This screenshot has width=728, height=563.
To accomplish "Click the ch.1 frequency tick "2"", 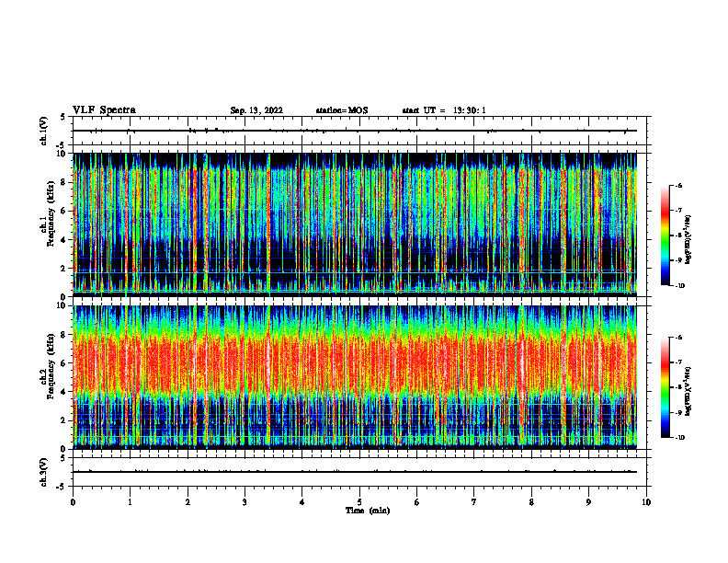I will [64, 269].
